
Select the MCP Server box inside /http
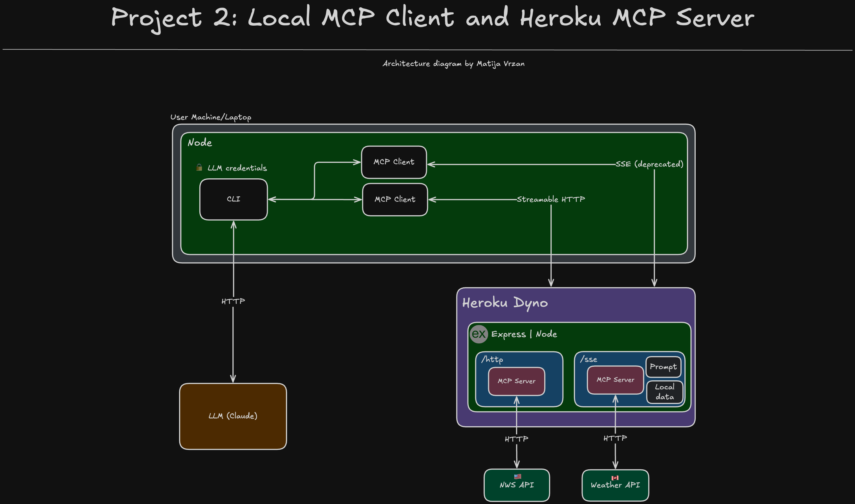516,381
